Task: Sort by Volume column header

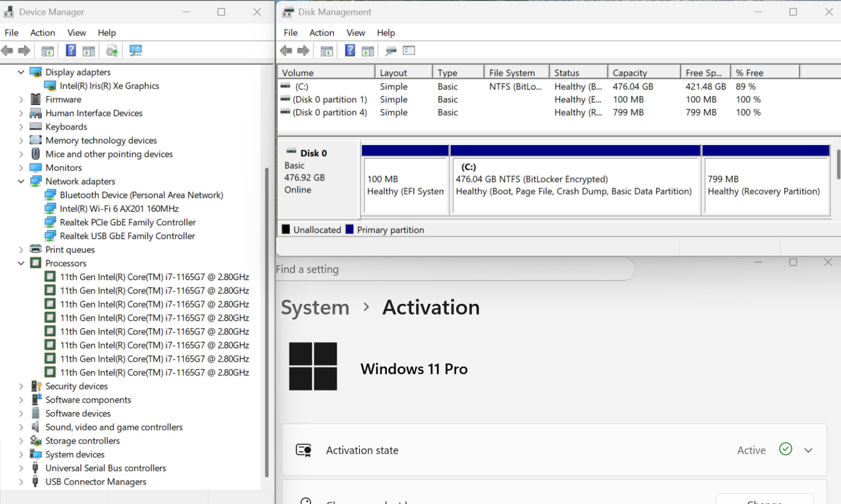Action: pos(326,73)
